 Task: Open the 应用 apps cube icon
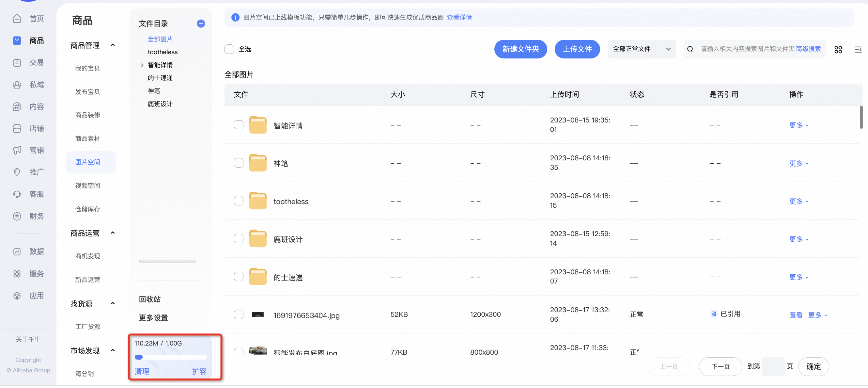[17, 296]
